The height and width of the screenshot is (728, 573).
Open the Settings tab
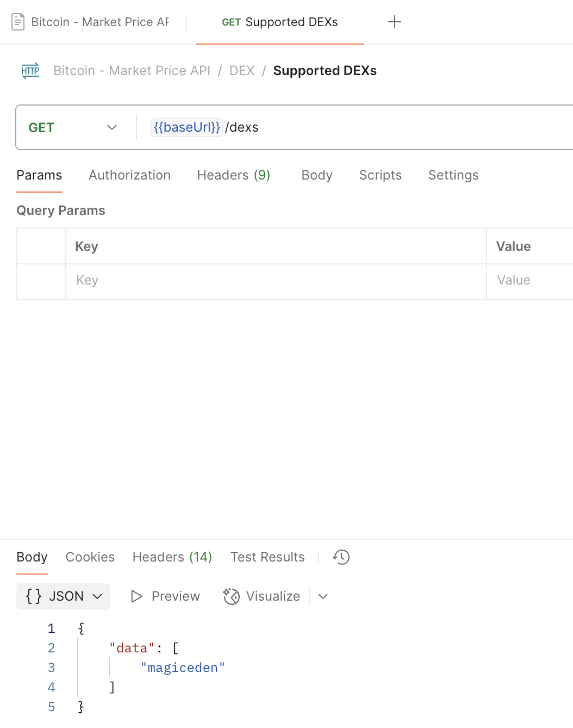[x=453, y=175]
